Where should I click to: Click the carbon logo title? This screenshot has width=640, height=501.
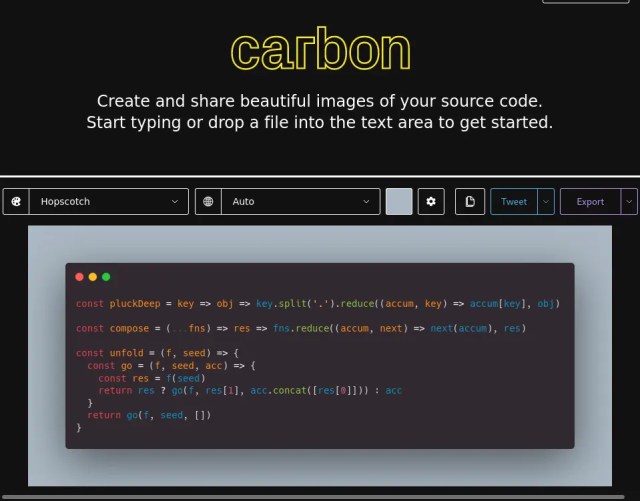coord(320,50)
